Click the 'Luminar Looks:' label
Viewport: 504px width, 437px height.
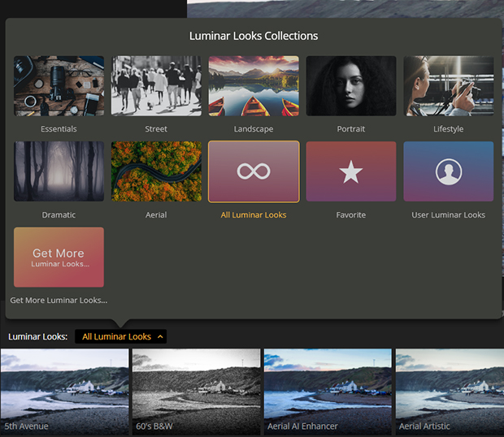point(38,336)
